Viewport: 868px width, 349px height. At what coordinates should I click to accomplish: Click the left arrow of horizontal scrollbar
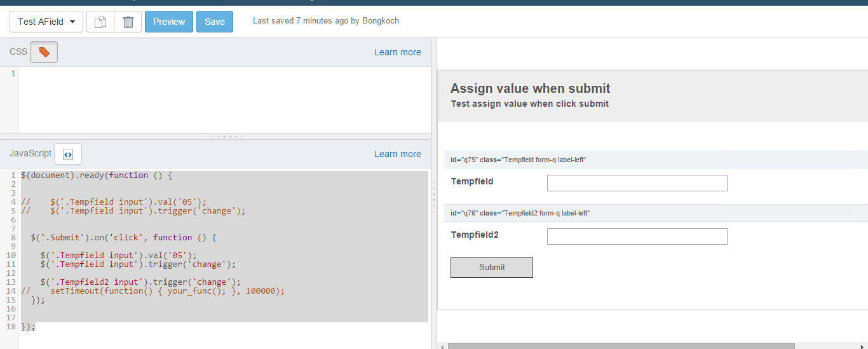click(442, 346)
